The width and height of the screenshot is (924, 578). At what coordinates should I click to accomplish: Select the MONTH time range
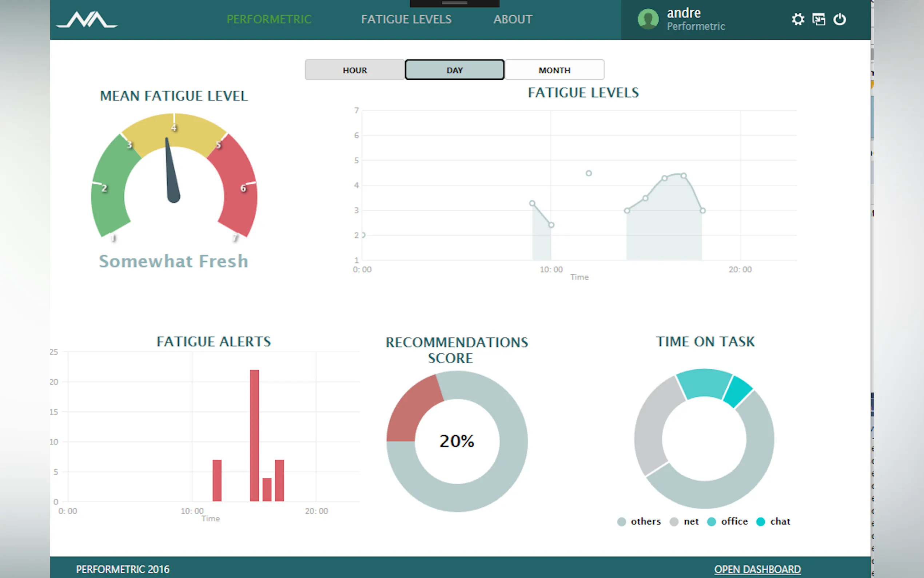[x=554, y=70]
